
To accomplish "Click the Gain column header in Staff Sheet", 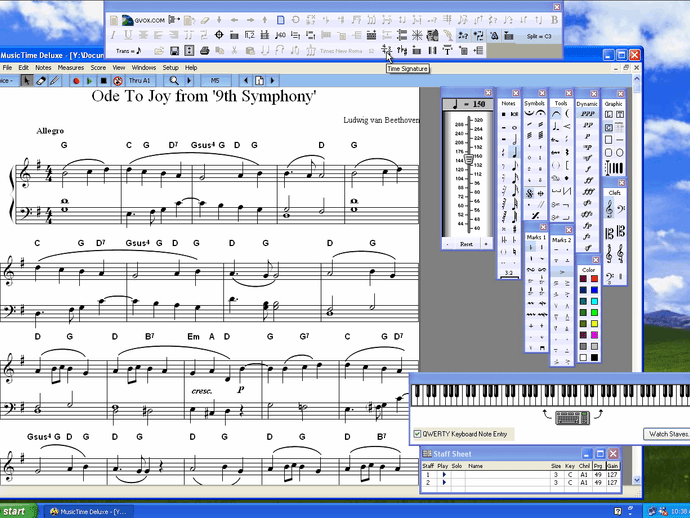I will (x=612, y=466).
